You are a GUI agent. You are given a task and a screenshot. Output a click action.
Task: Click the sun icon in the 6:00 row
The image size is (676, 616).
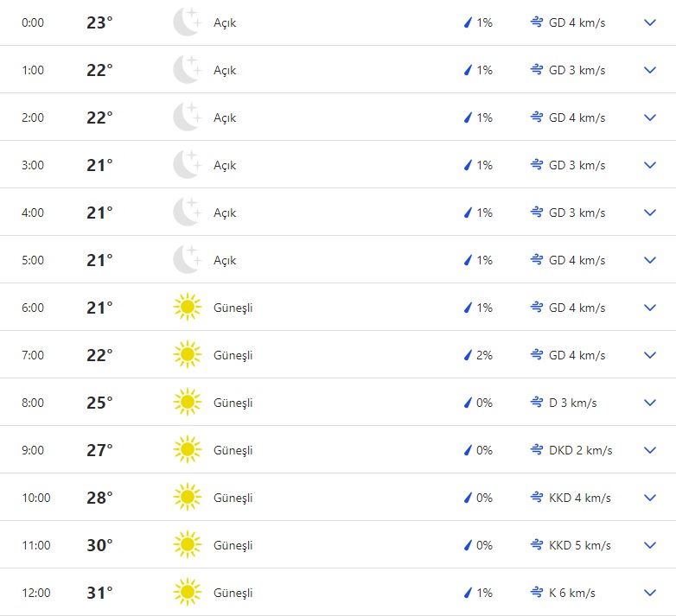point(187,308)
